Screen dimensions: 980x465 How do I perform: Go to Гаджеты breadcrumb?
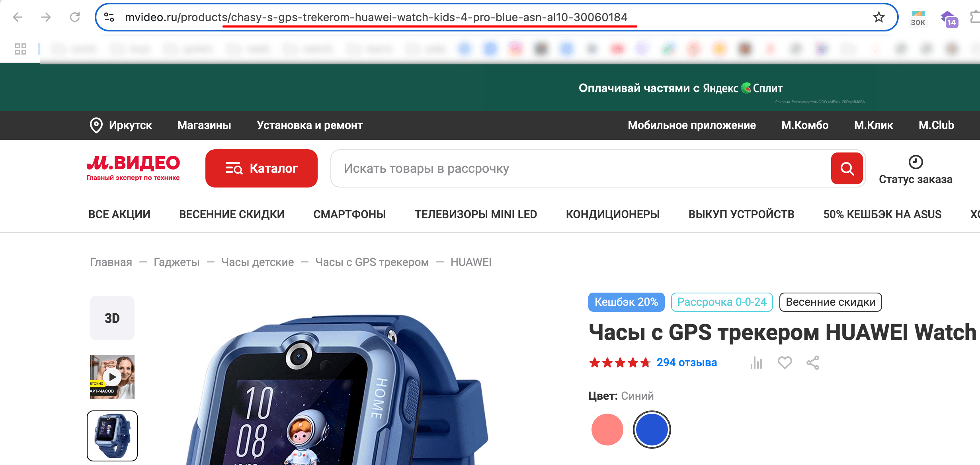[x=177, y=262]
